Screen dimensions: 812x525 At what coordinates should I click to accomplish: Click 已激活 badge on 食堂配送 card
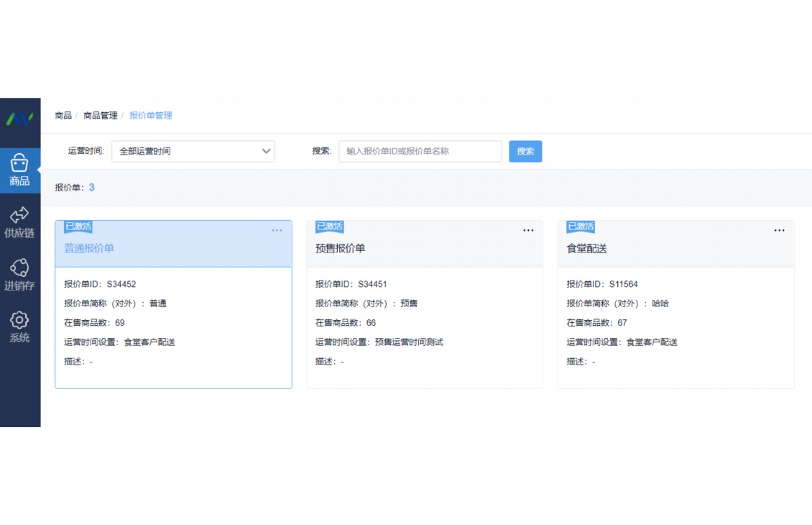pos(581,227)
